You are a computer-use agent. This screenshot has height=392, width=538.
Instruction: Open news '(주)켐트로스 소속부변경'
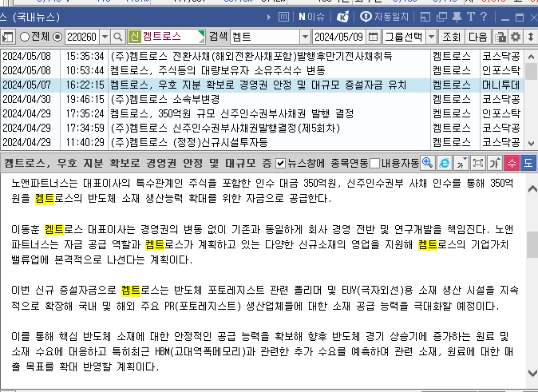click(165, 99)
